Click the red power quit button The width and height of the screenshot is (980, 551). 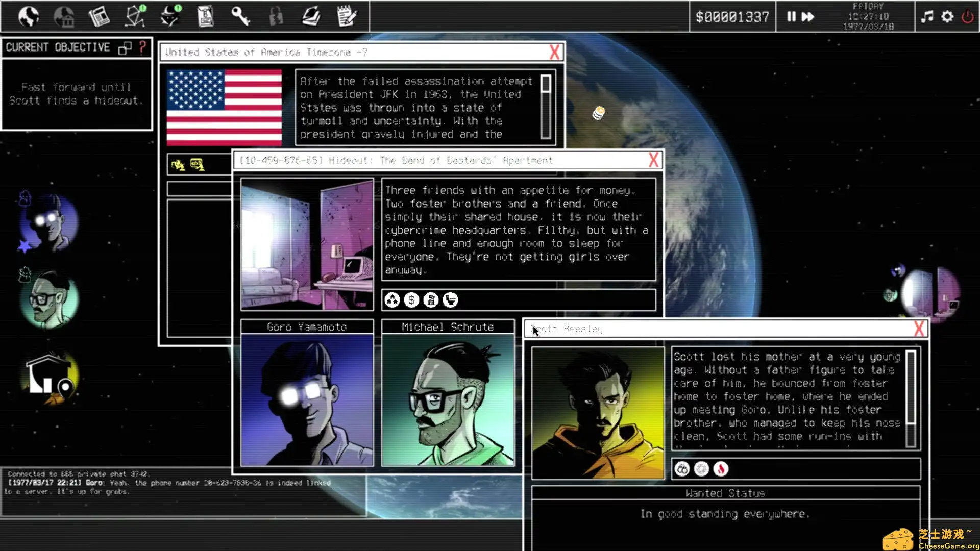pyautogui.click(x=967, y=17)
